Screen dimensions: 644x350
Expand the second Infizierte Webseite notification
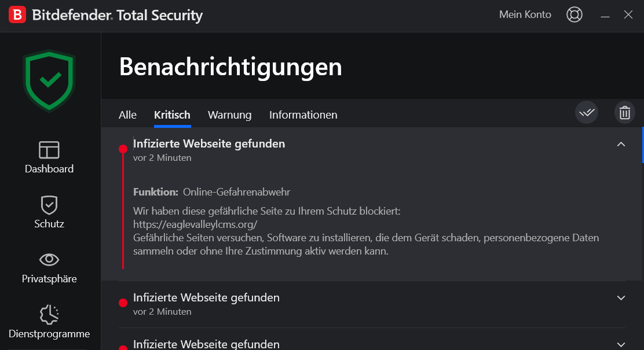tap(621, 298)
